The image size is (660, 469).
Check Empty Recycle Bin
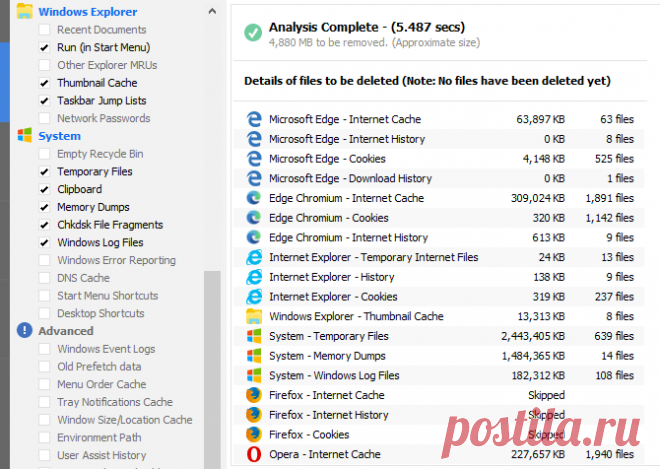click(x=44, y=154)
